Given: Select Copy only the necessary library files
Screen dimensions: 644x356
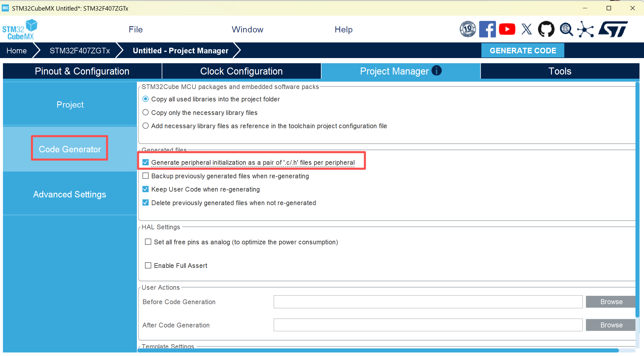Looking at the screenshot, I should 145,113.
